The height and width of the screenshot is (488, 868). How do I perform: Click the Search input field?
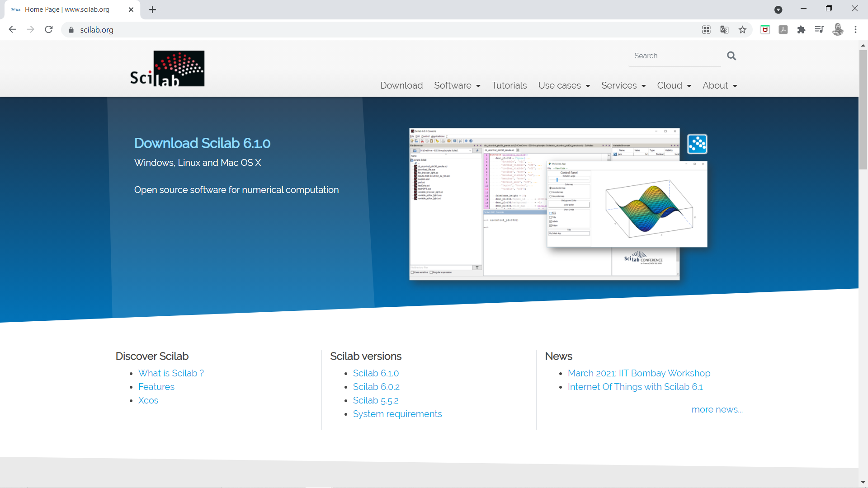point(674,56)
